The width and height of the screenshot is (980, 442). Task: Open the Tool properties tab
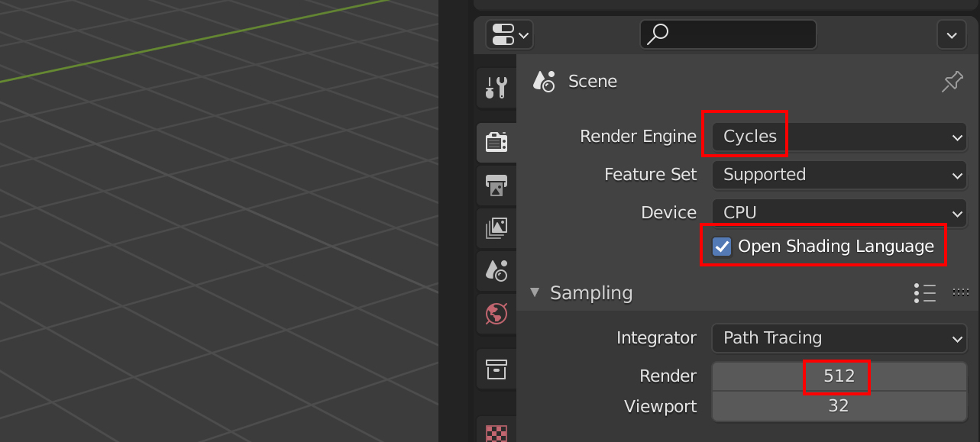click(x=496, y=87)
